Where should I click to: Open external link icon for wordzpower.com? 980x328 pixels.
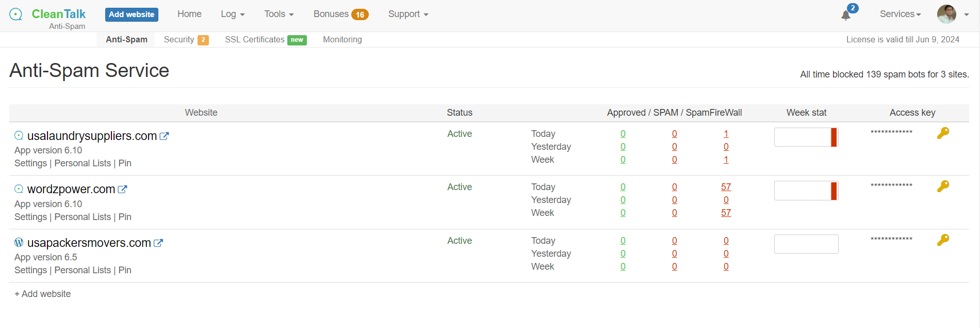[122, 190]
